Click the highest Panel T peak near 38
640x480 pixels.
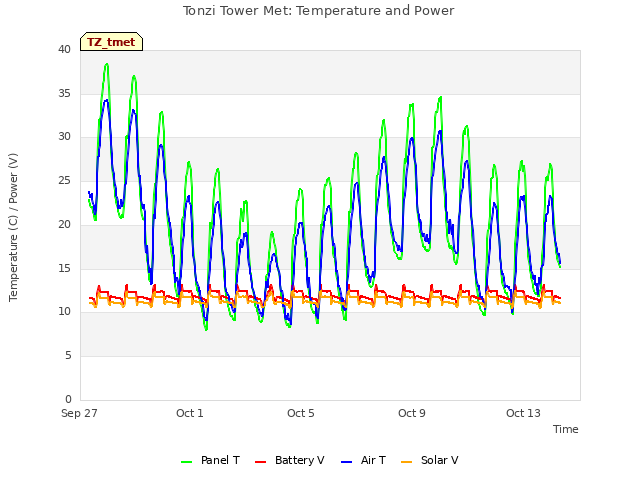click(107, 64)
